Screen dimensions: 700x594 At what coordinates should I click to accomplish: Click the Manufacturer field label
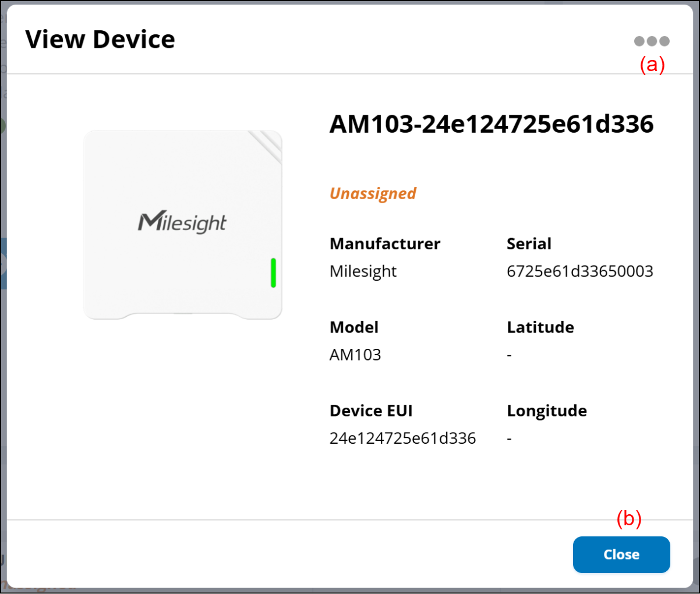pos(385,243)
